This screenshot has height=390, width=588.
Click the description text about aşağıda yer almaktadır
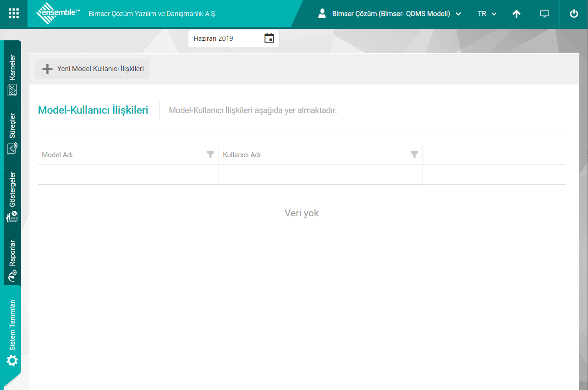(253, 110)
